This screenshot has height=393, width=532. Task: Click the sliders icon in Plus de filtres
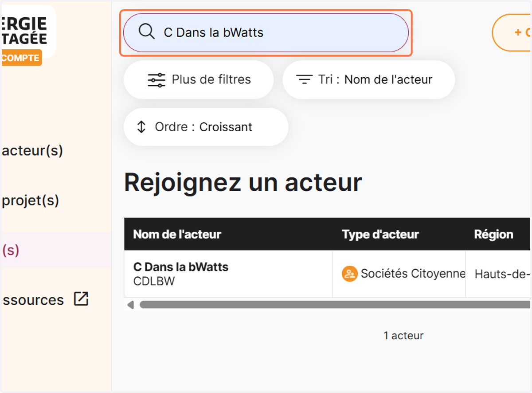tap(156, 80)
